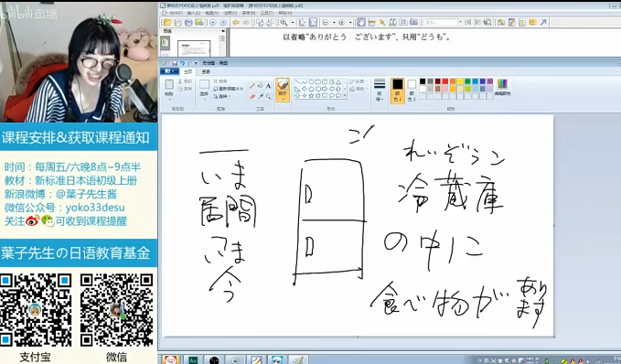Select the Text tool in Paint
The image size is (621, 364).
(268, 86)
